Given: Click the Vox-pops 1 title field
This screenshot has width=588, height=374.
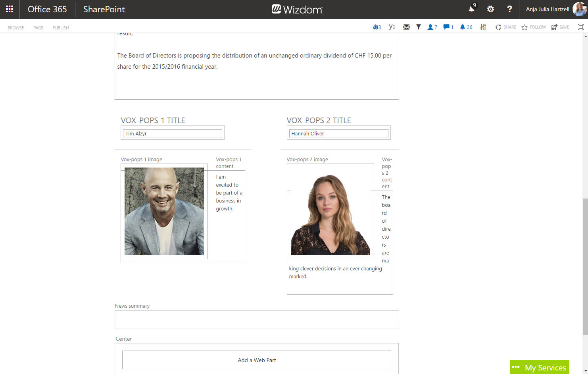Looking at the screenshot, I should coord(172,133).
